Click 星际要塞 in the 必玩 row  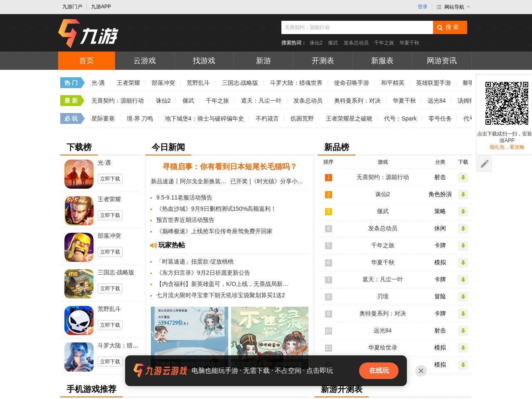click(103, 119)
